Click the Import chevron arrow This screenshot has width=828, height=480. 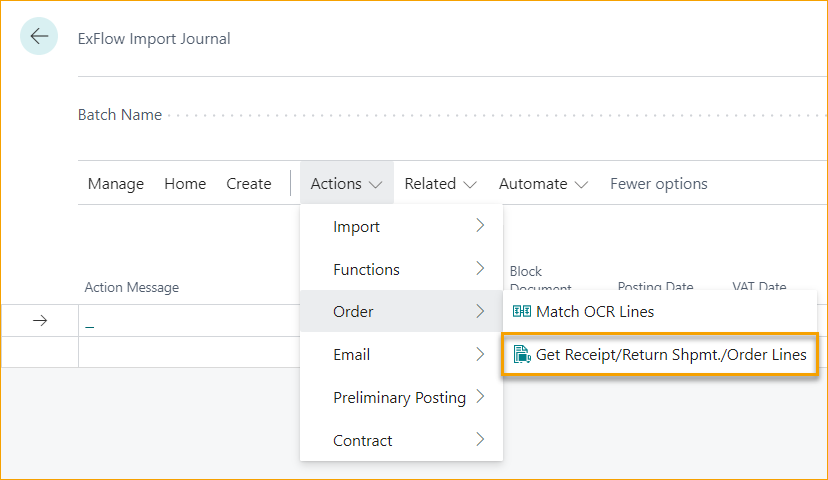480,225
